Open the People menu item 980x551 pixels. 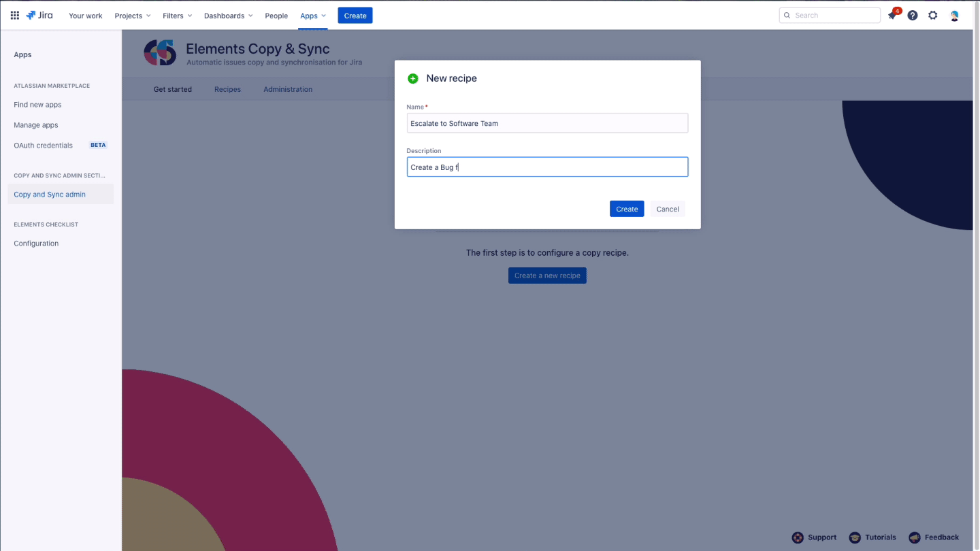(x=276, y=16)
